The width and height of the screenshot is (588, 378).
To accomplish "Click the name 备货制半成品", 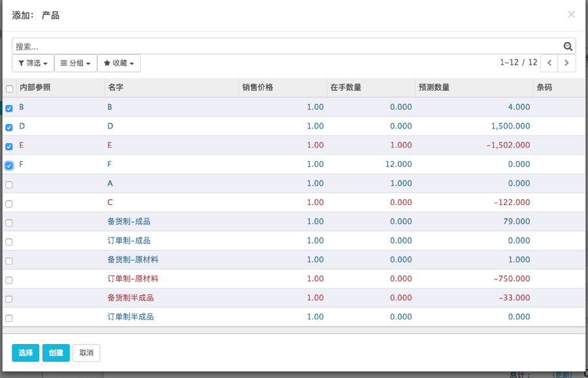I will (131, 298).
